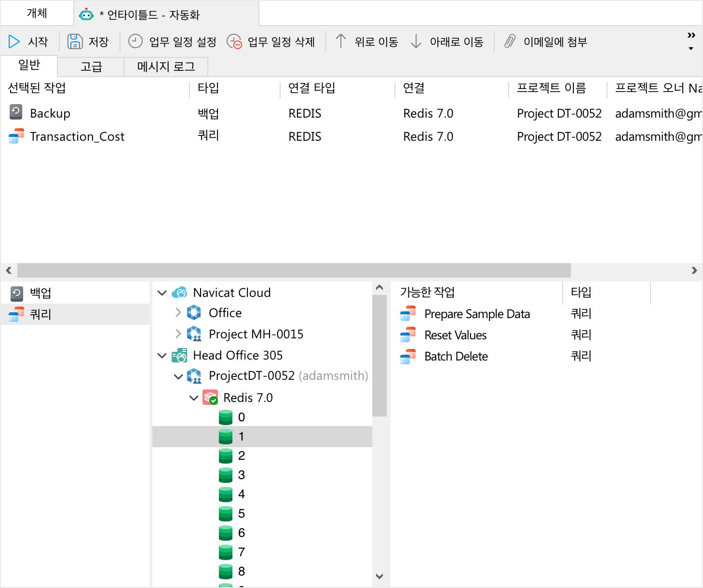The image size is (703, 588).
Task: Open the 메시지 로그 tab
Action: (165, 67)
